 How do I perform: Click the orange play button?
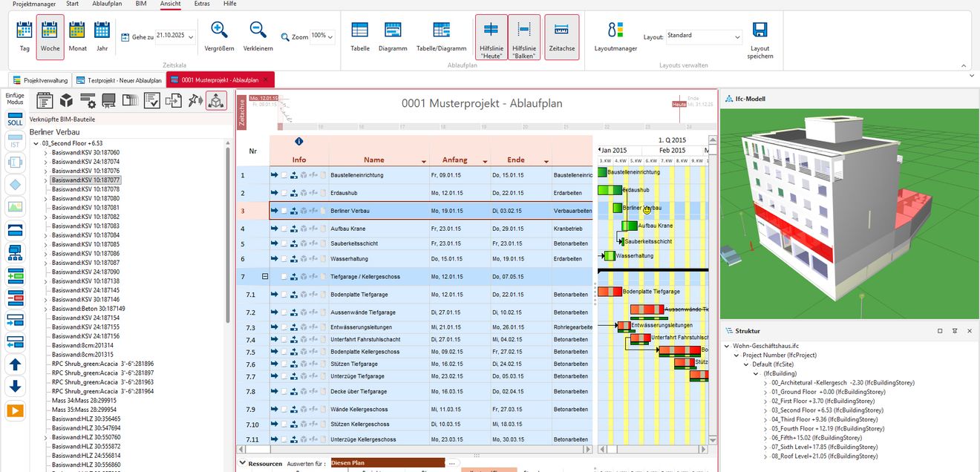[16, 410]
